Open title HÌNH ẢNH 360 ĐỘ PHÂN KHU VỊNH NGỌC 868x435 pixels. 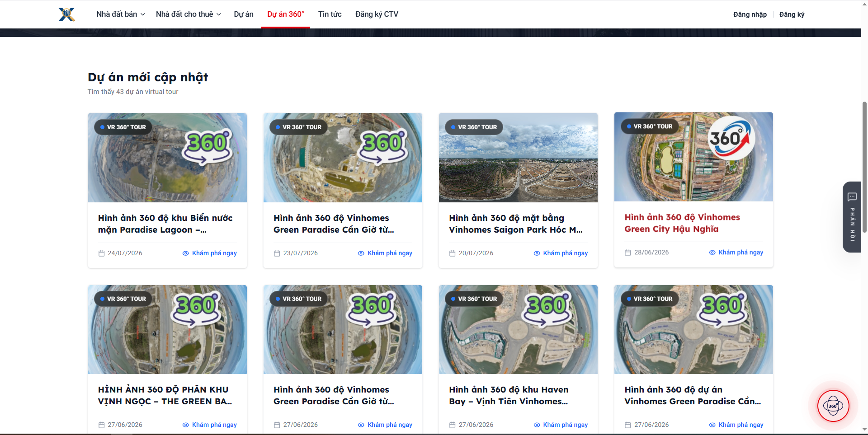click(165, 396)
